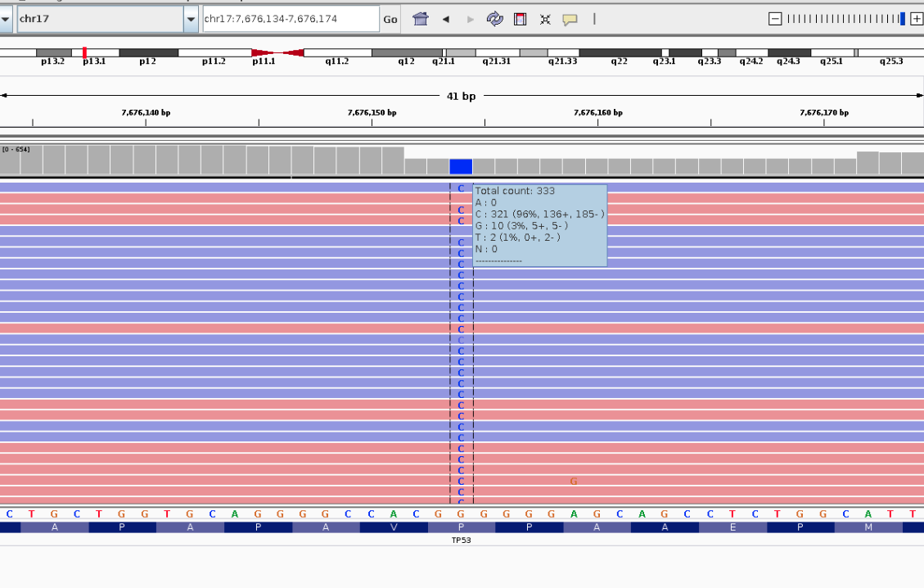Click the blue coverage bar at the variant position

(x=461, y=166)
